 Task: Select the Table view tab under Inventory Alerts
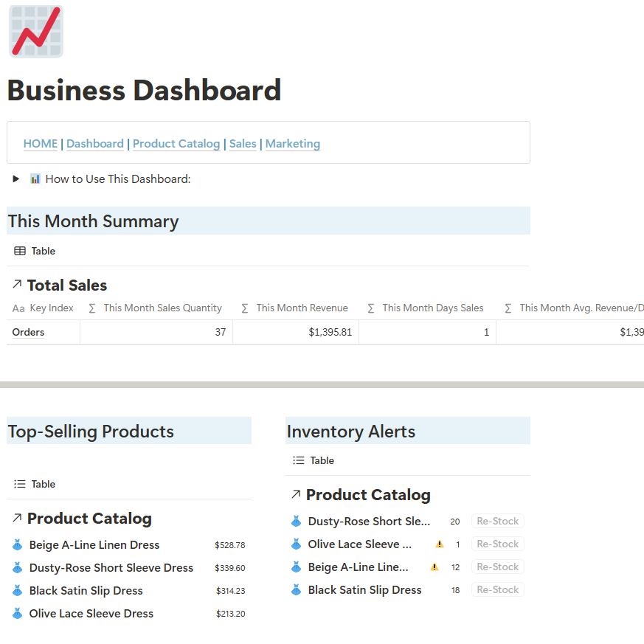(x=314, y=460)
